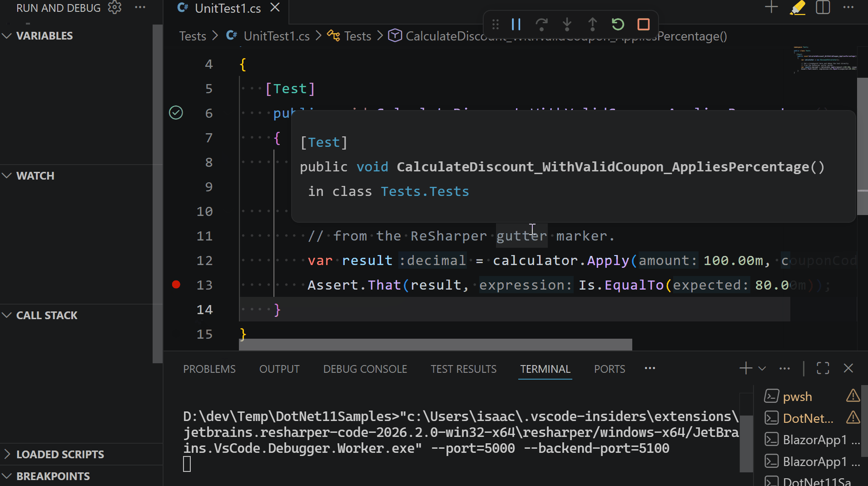Screen dimensions: 868x486
Task: Open the TEST RESULTS tab
Action: point(464,369)
